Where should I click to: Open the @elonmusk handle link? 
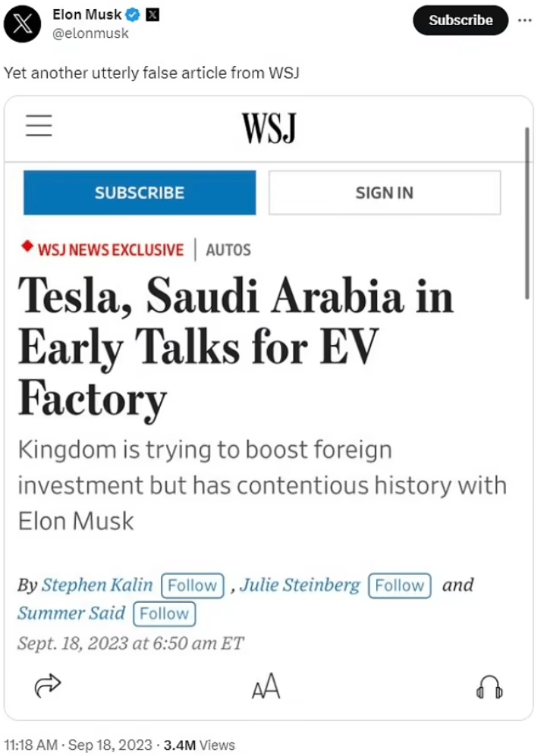[90, 33]
